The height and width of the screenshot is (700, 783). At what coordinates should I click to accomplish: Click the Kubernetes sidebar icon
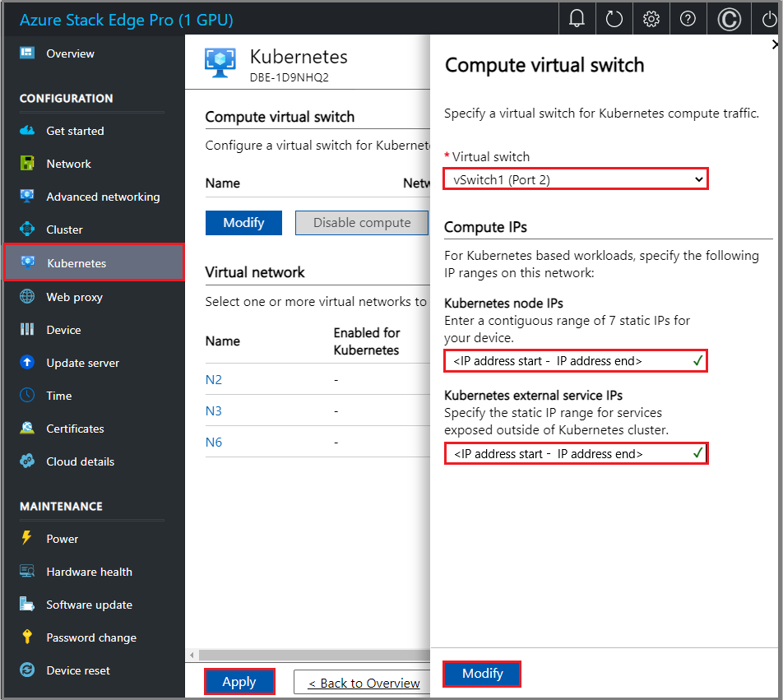tap(28, 262)
